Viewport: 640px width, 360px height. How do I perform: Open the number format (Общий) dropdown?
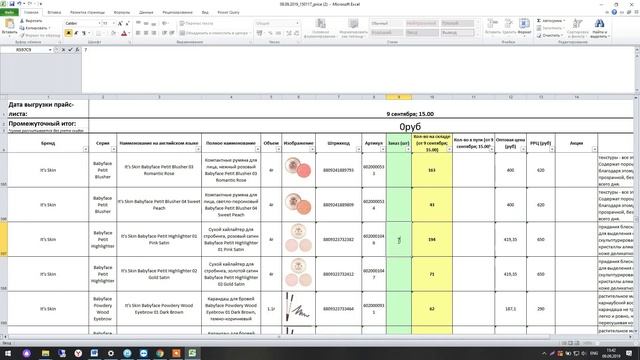click(298, 23)
